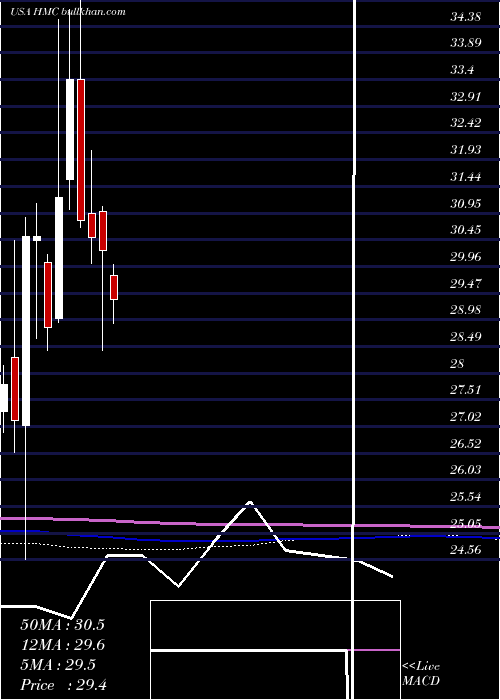Click the 27.02 price axis label
The height and width of the screenshot is (700, 500).
pyautogui.click(x=466, y=417)
